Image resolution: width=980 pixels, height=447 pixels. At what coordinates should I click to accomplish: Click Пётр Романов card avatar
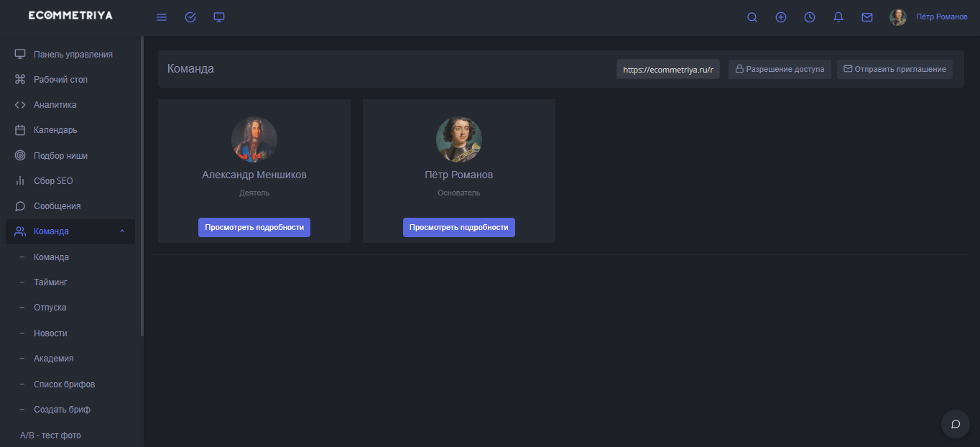click(459, 139)
